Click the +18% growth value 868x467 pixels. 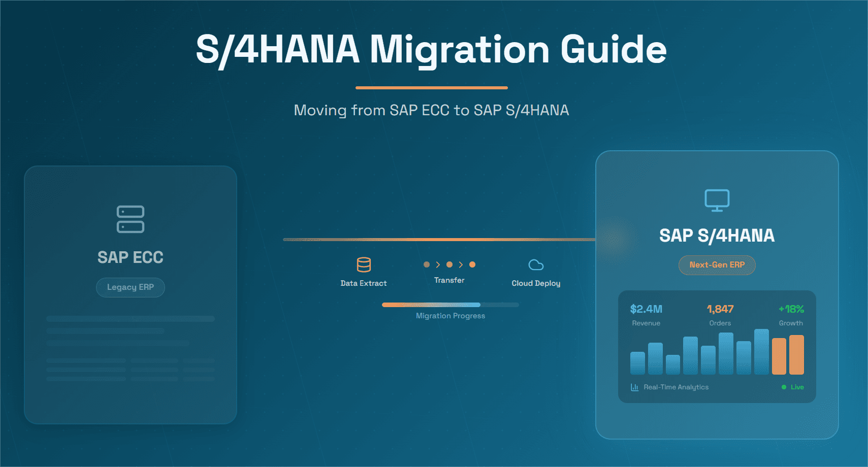[791, 309]
